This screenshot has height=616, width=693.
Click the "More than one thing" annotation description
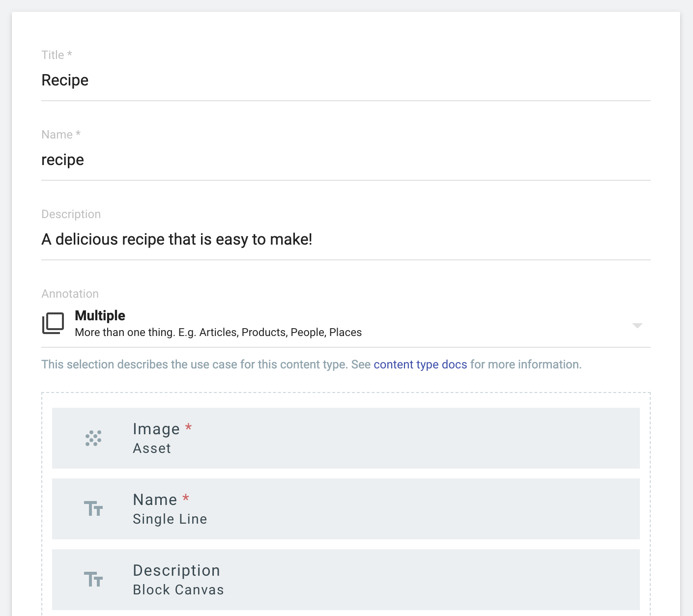pyautogui.click(x=218, y=333)
